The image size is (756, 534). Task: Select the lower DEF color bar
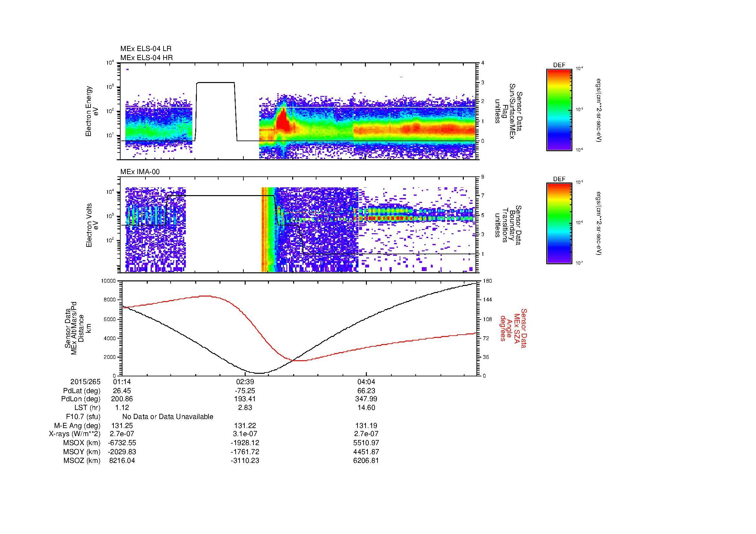point(559,224)
